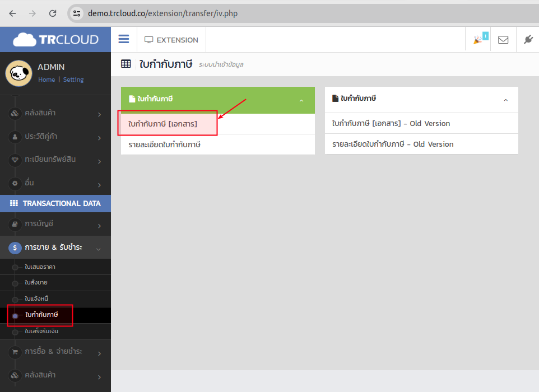This screenshot has height=392, width=539.
Task: Open the Home link under ADMIN
Action: coord(47,80)
